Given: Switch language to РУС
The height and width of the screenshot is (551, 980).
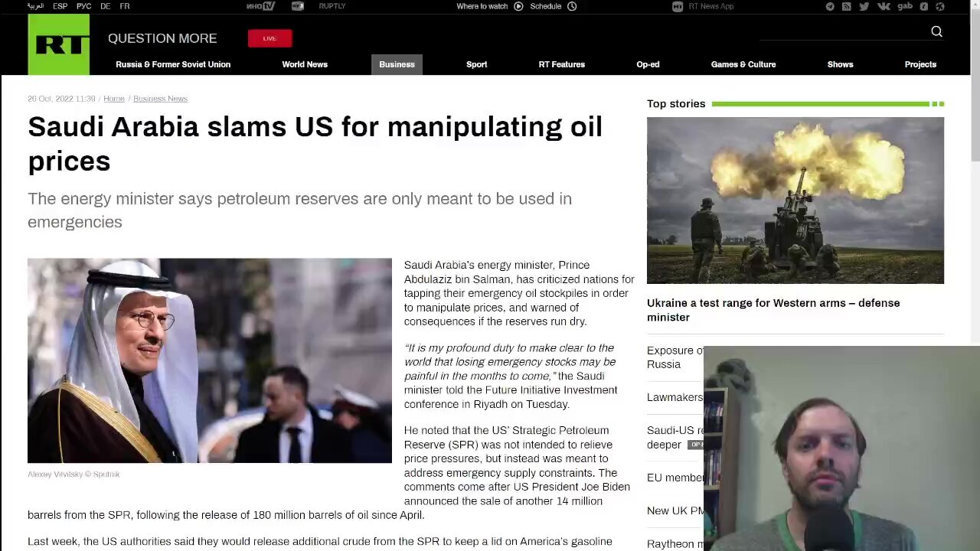Looking at the screenshot, I should tap(84, 6).
